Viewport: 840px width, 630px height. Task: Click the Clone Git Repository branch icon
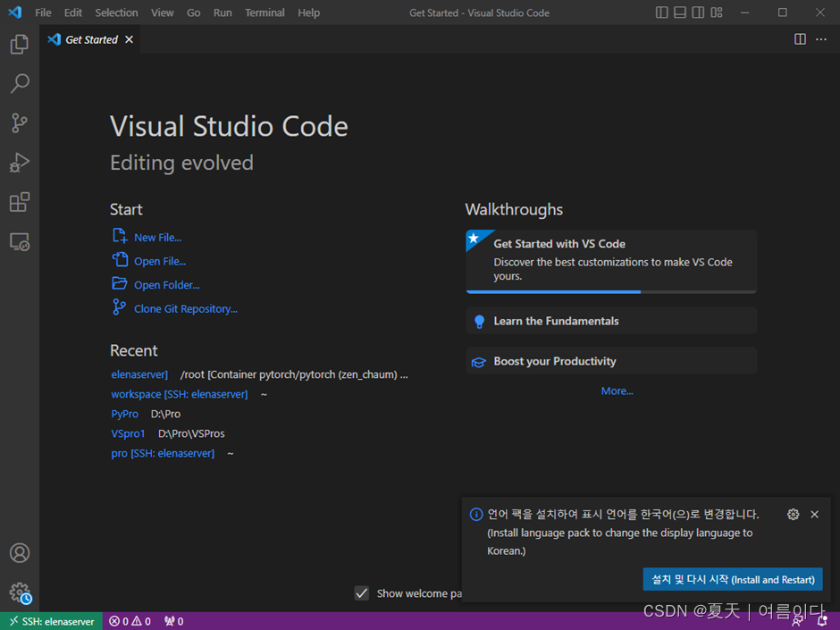pyautogui.click(x=119, y=307)
